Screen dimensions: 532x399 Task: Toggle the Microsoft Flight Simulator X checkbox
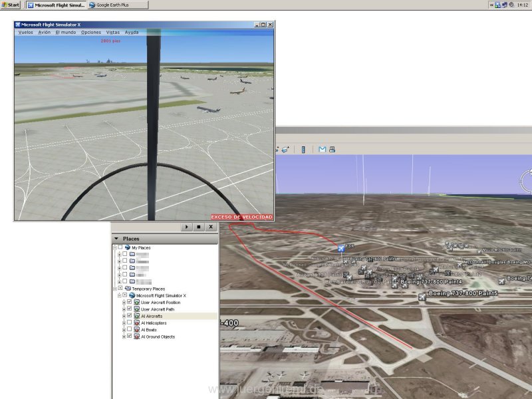coord(125,295)
